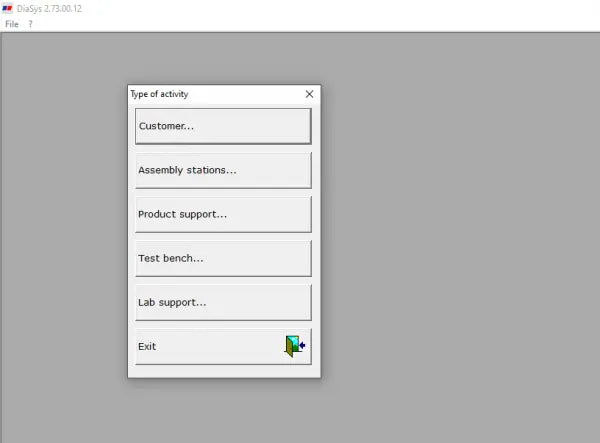The image size is (600, 443).
Task: Click the Exit button text
Action: pyautogui.click(x=147, y=347)
